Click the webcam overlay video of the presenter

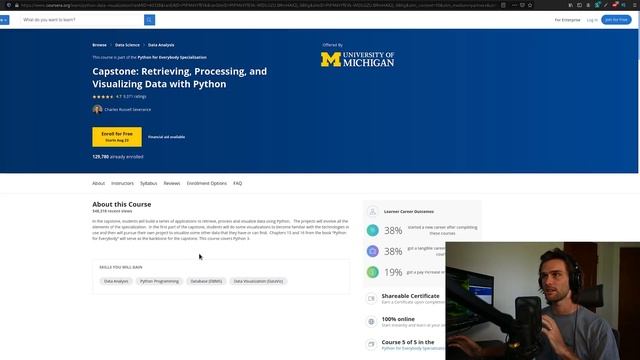pos(542,301)
